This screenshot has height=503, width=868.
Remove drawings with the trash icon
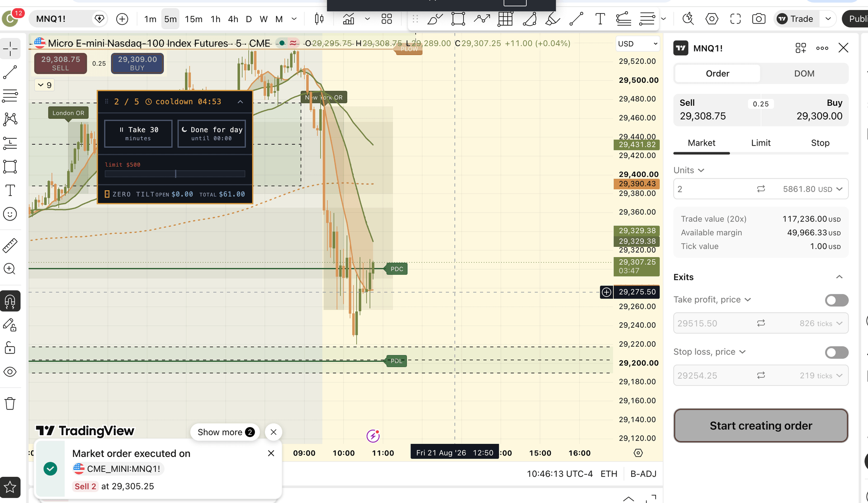tap(10, 404)
